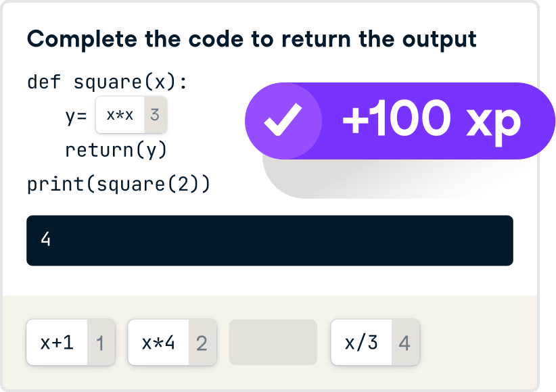The image size is (556, 392).
Task: Click the empty gray answer slot
Action: (x=273, y=343)
